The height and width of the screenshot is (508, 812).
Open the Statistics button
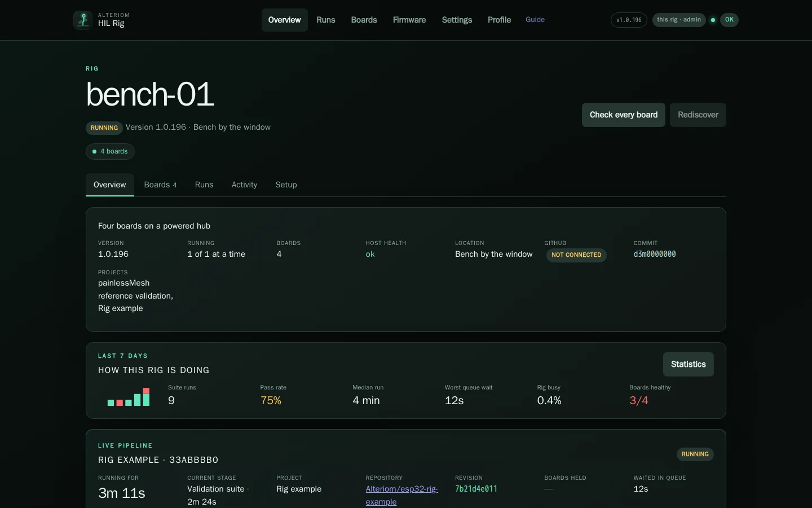[689, 365]
